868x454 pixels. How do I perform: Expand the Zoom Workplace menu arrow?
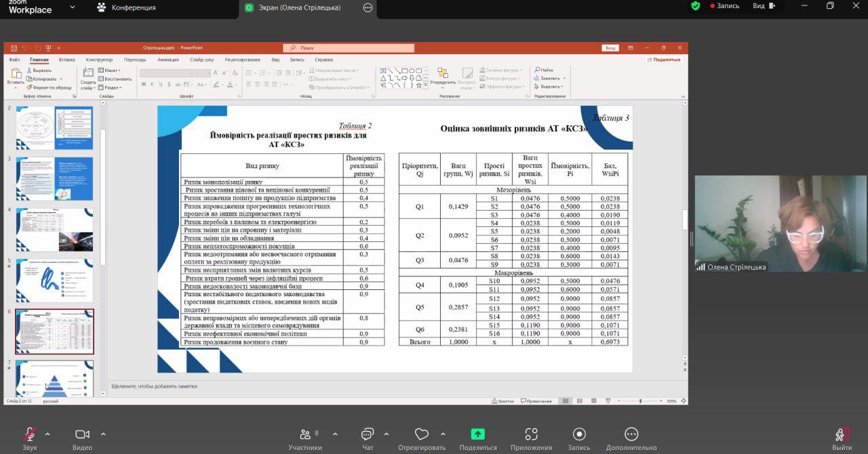pyautogui.click(x=73, y=7)
